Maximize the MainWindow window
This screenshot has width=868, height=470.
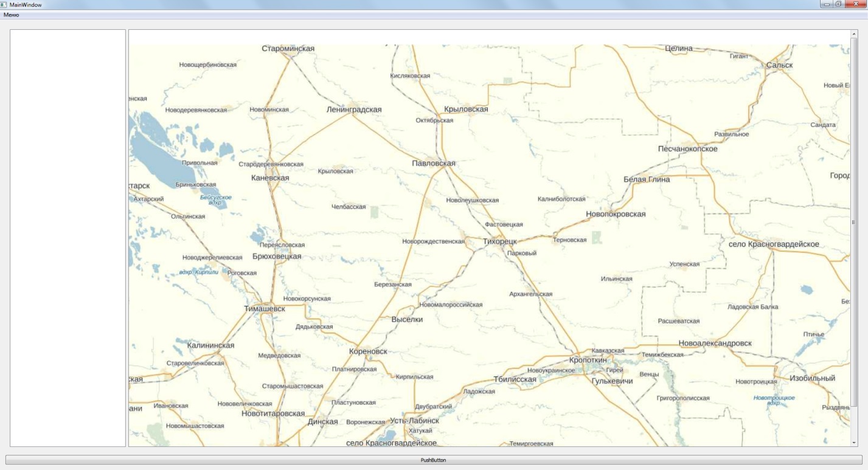(838, 4)
